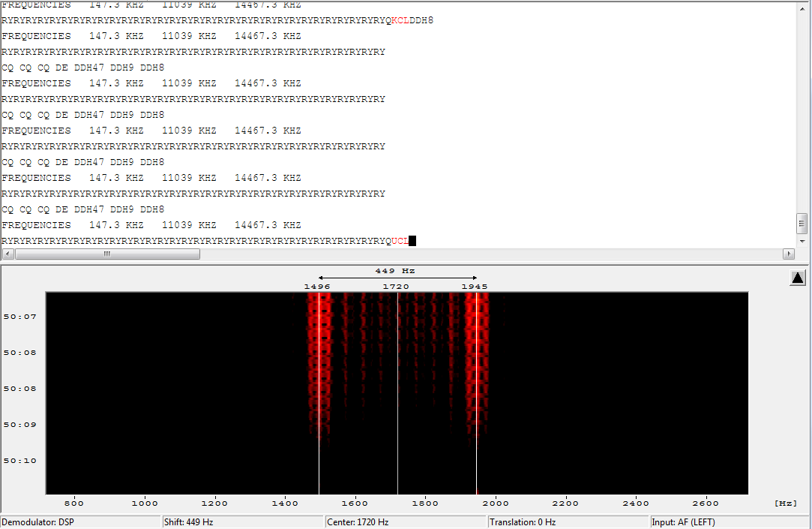The image size is (812, 529).
Task: Click the left arrow of the horizontal scrollbar
Action: pos(7,254)
